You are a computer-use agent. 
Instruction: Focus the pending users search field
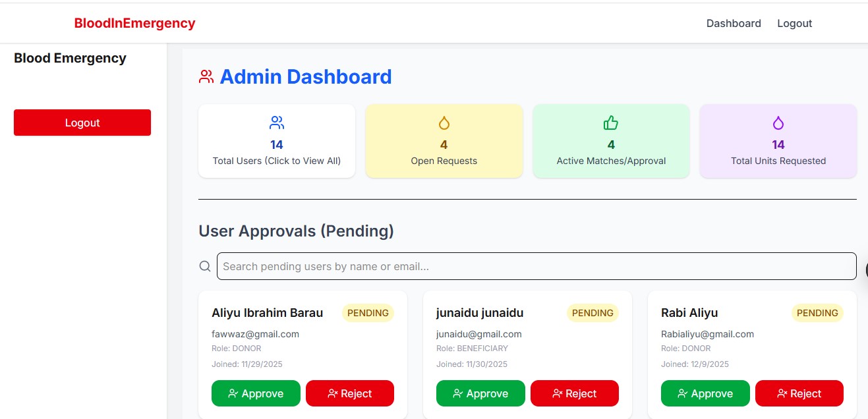tap(536, 266)
